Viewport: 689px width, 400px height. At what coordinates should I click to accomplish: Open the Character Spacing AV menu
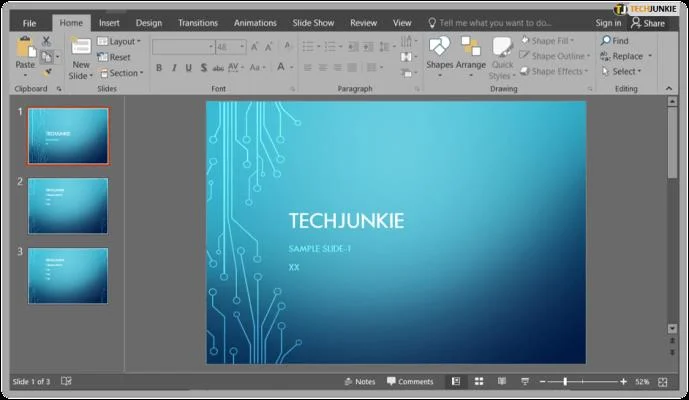[236, 67]
